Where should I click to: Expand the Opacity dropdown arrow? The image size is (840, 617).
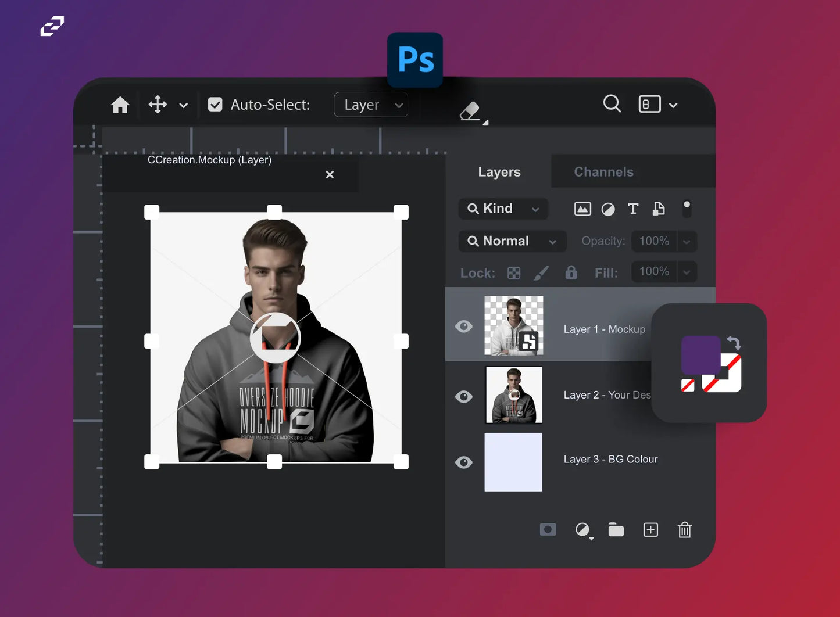(687, 242)
